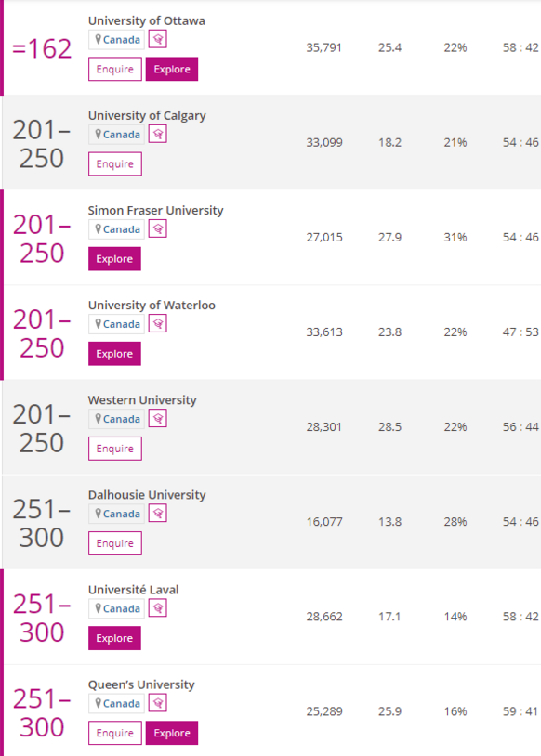The width and height of the screenshot is (541, 756).
Task: Enquire about Dalhousie University
Action: 115,543
